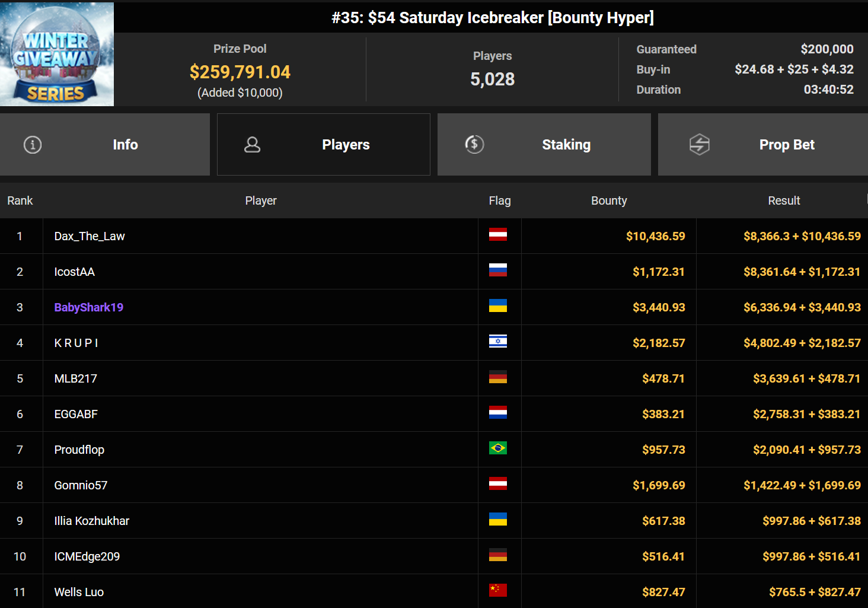The height and width of the screenshot is (608, 868).
Task: Click the Players person silhouette icon
Action: 253,145
